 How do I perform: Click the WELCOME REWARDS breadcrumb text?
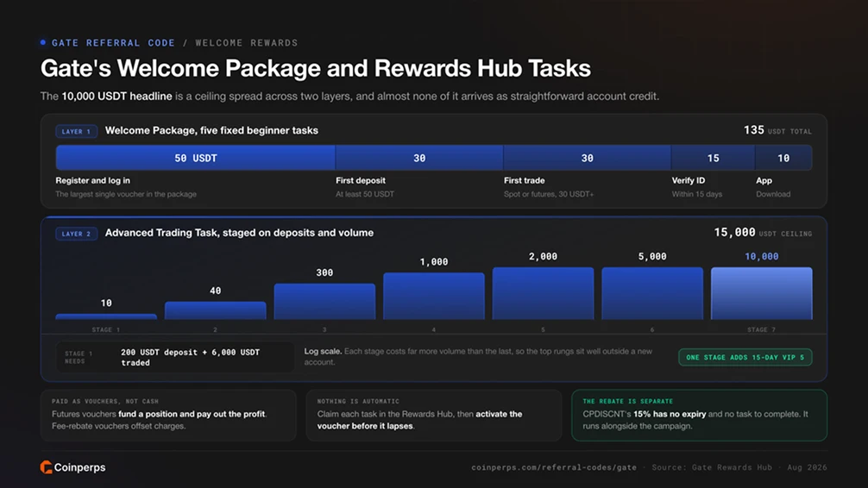click(247, 42)
